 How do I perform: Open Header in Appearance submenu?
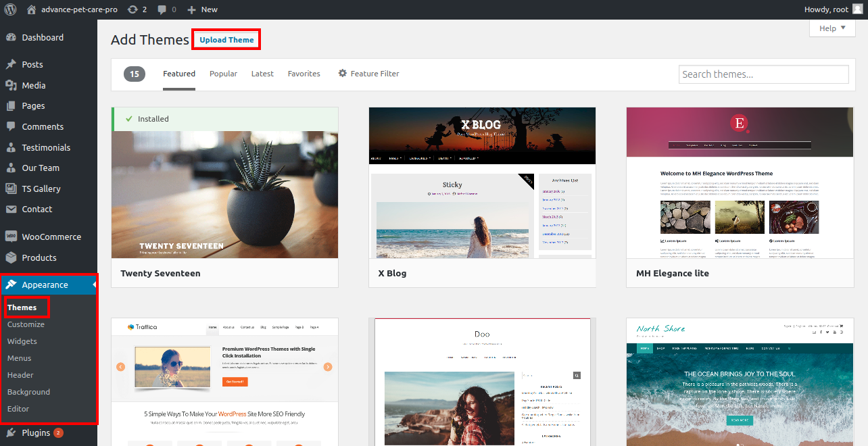[x=20, y=375]
